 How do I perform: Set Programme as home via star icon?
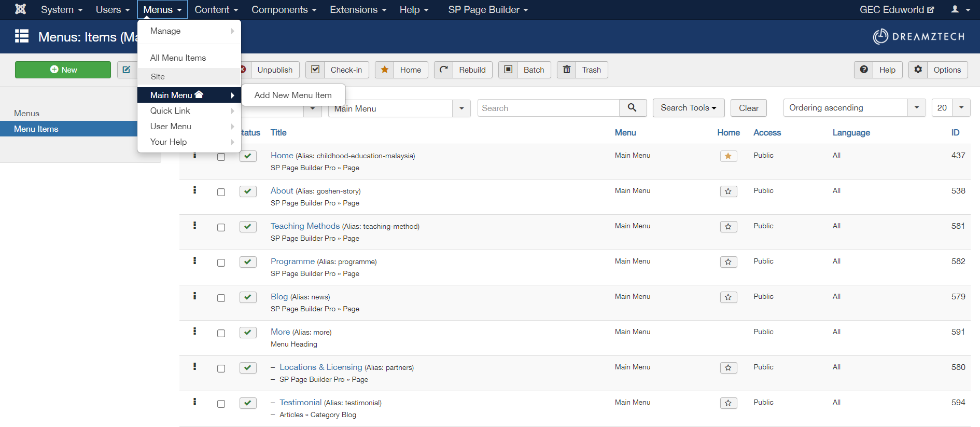[729, 262]
